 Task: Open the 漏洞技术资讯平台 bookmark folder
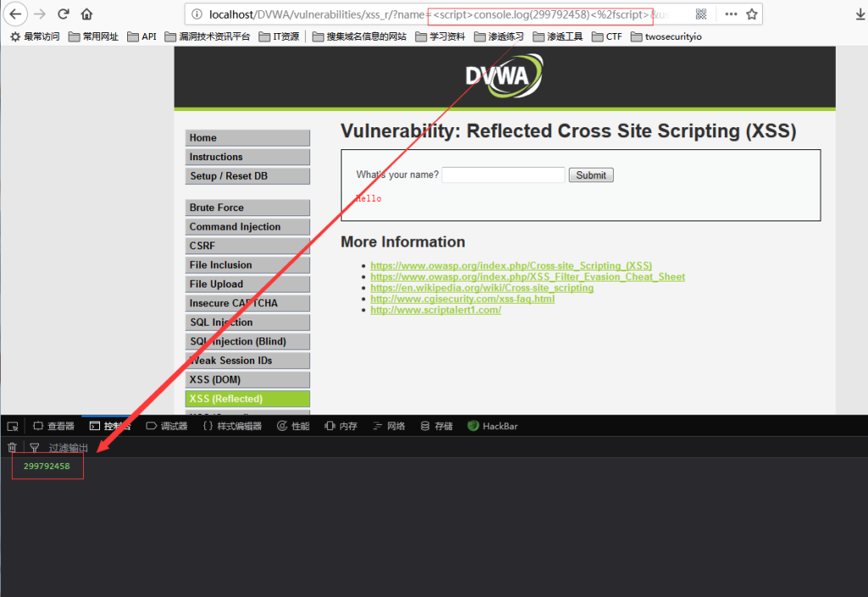[x=208, y=36]
